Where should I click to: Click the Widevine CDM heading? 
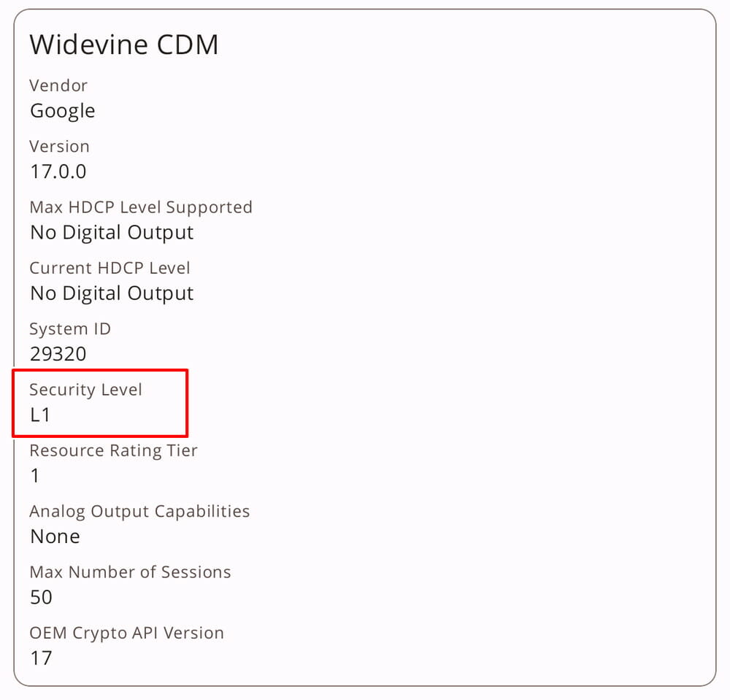[x=124, y=45]
